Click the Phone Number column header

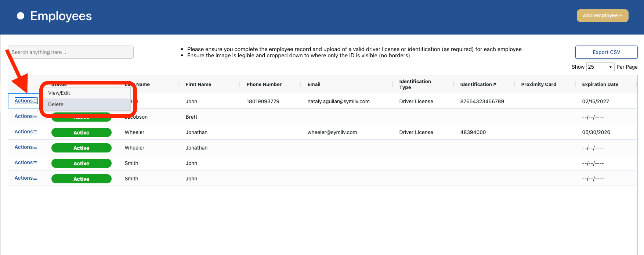click(x=264, y=84)
